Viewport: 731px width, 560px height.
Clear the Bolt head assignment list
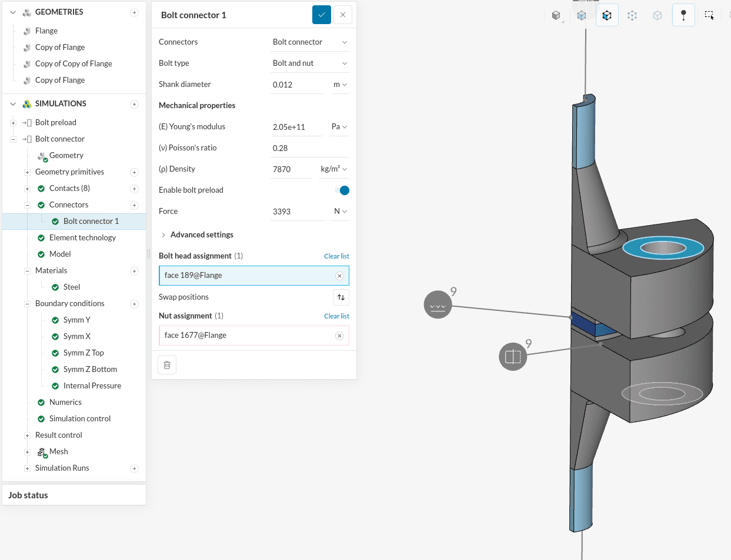[x=336, y=256]
